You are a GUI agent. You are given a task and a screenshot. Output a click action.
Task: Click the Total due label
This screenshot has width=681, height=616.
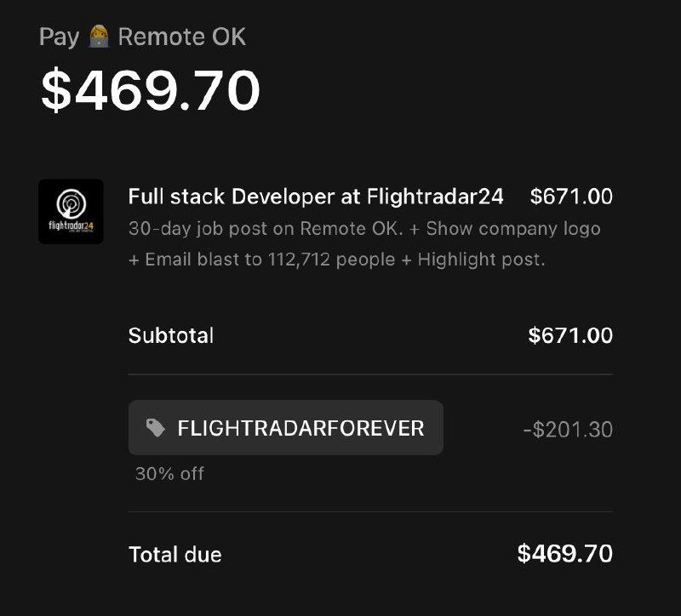(175, 555)
